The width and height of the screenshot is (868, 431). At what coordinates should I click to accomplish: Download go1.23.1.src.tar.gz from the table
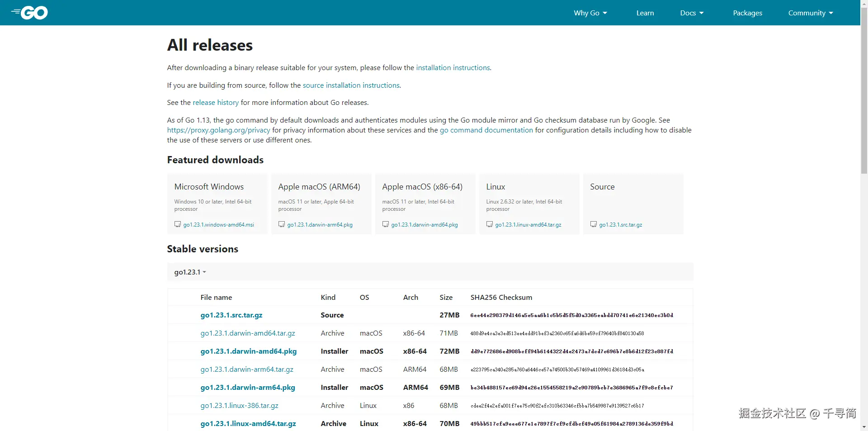point(231,315)
